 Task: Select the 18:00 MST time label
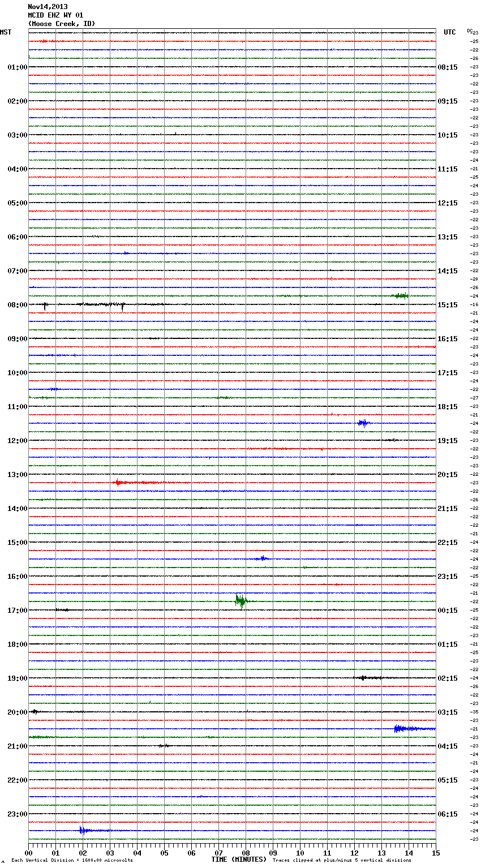coord(17,644)
